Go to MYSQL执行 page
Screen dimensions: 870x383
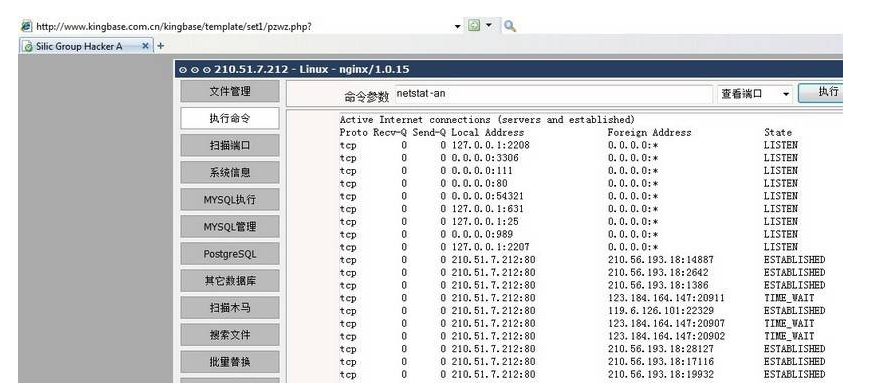(x=230, y=200)
